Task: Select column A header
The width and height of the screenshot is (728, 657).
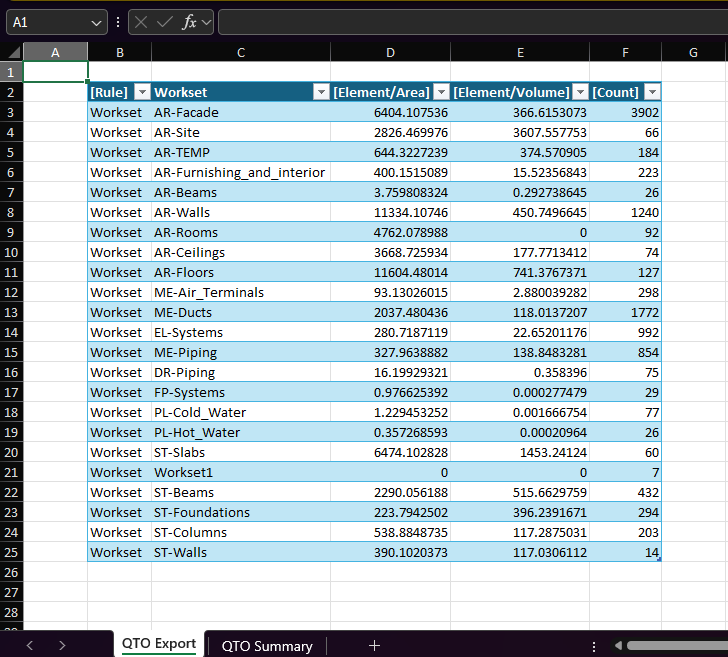Action: coord(55,52)
